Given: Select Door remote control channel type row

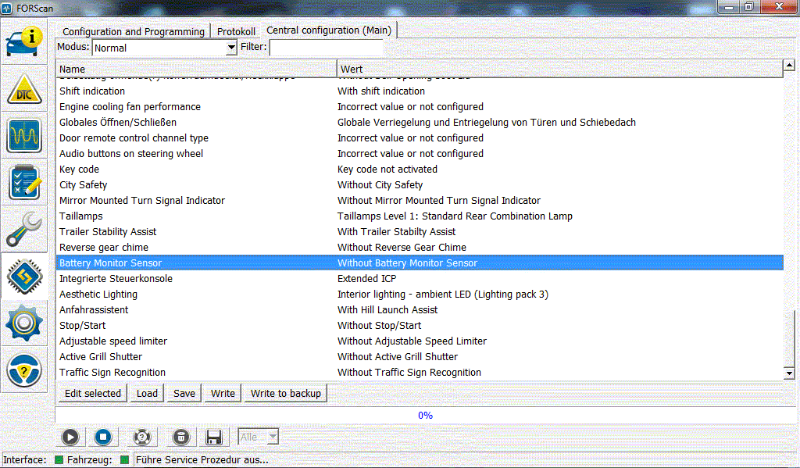Looking at the screenshot, I should [419, 138].
